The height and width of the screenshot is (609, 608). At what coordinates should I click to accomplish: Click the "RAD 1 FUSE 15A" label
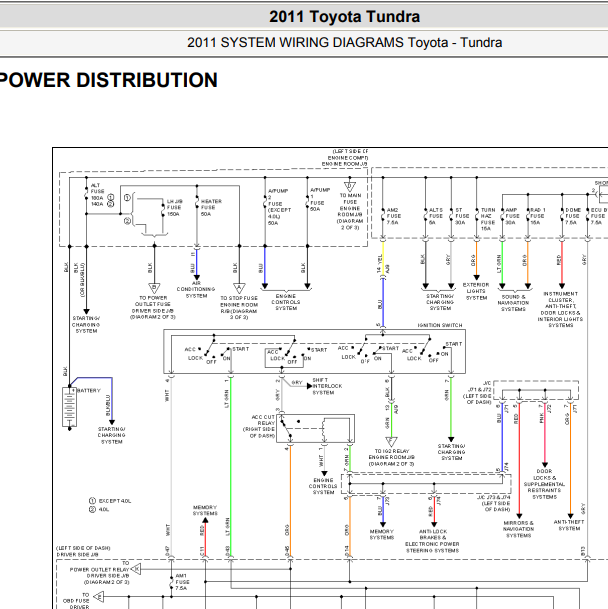(x=538, y=216)
